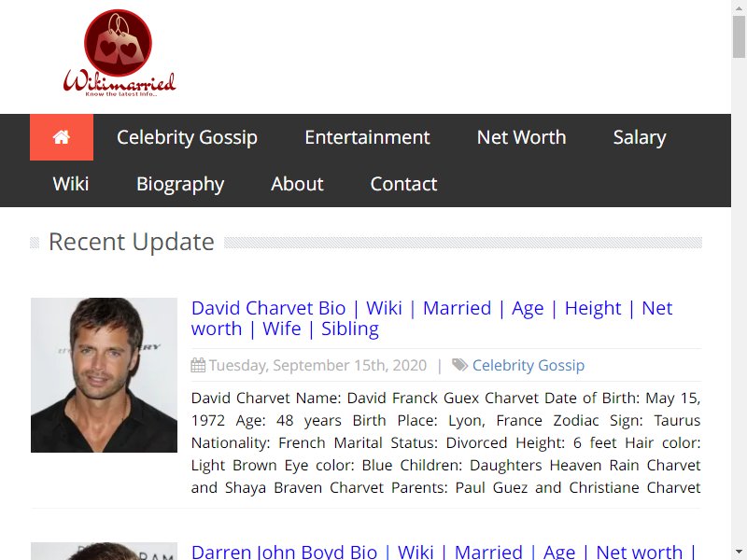The height and width of the screenshot is (560, 747).
Task: Open the Wiki navigation item
Action: coord(71,184)
